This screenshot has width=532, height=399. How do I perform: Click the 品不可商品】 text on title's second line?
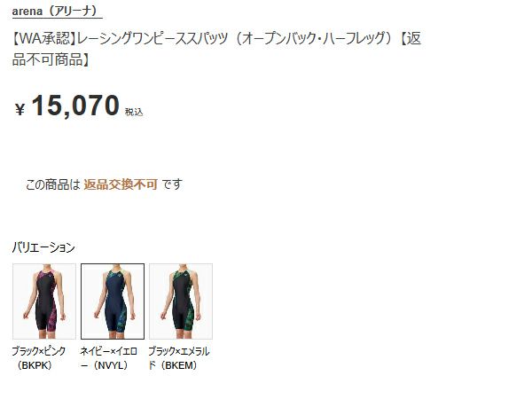tap(51, 59)
